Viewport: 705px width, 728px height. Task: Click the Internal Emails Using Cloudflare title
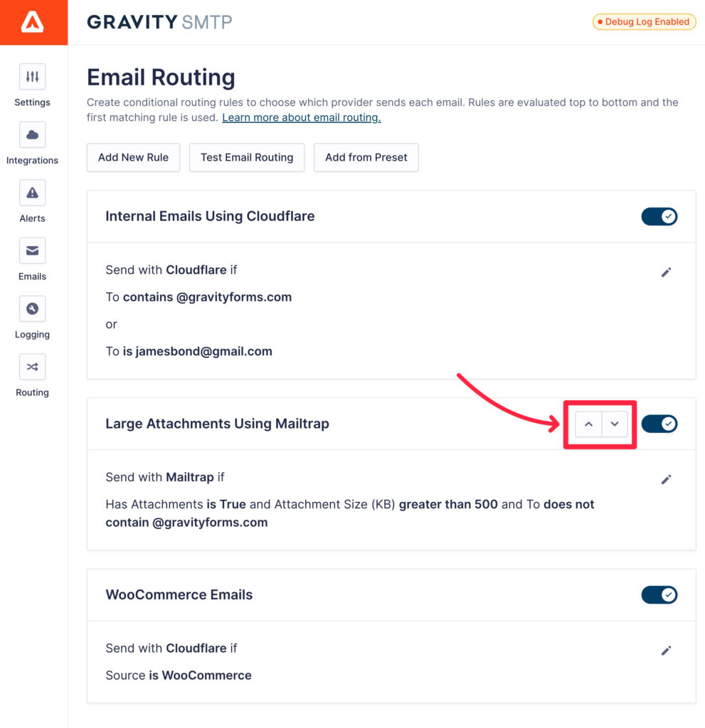[210, 216]
